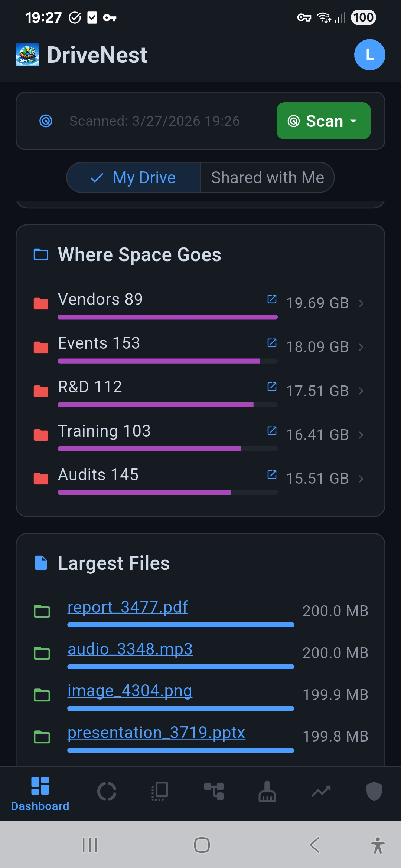Click the R&D 112 red folder icon

[41, 391]
